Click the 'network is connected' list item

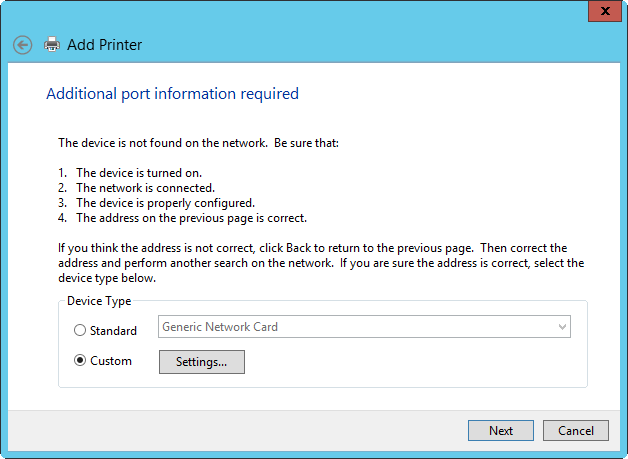[145, 187]
